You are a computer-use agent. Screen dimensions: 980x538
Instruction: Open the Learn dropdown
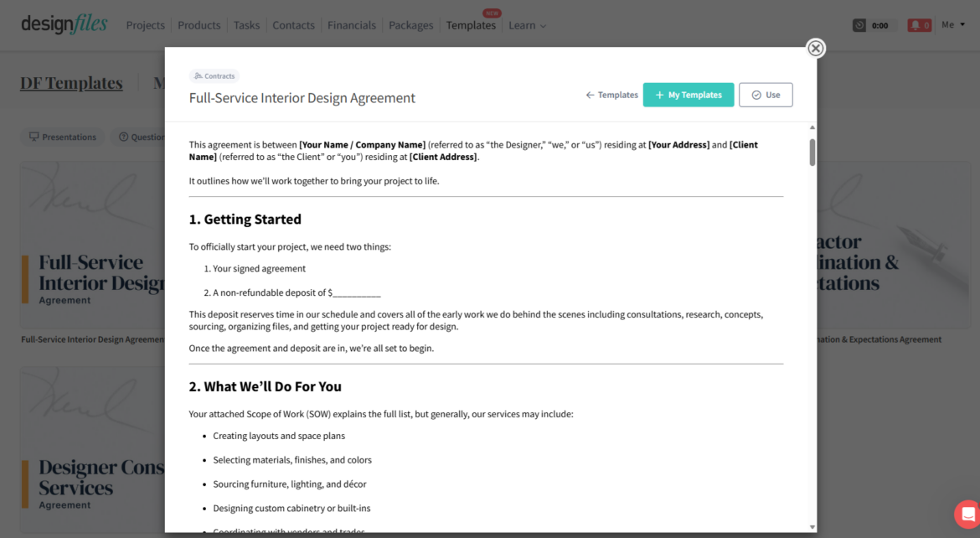[x=527, y=25]
